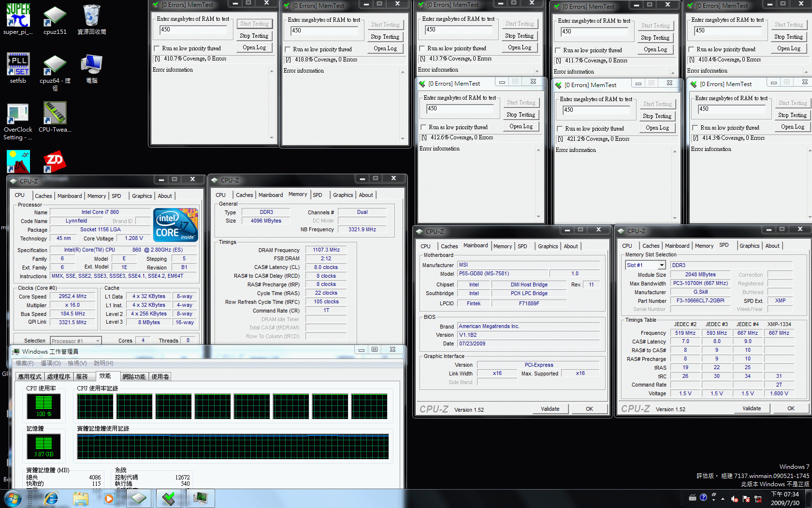Click RAM megabytes field in 413.7% coverage MemTest
812x508 pixels.
point(458,30)
